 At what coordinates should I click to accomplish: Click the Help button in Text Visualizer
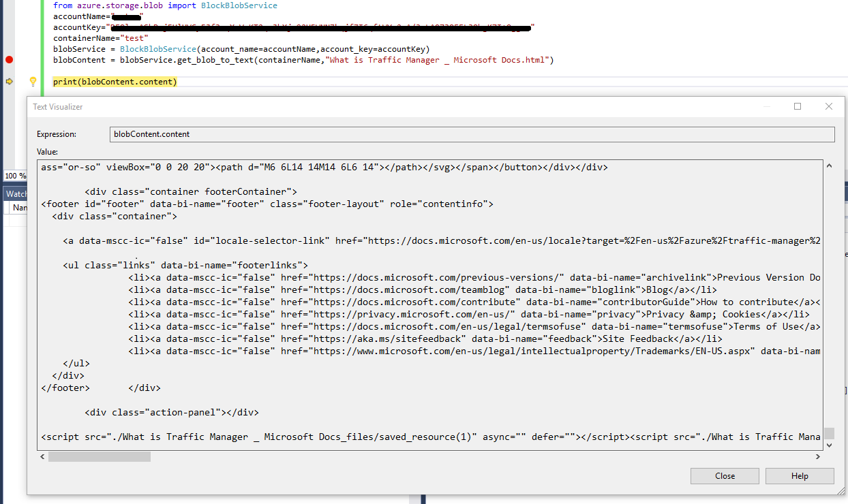click(x=800, y=476)
